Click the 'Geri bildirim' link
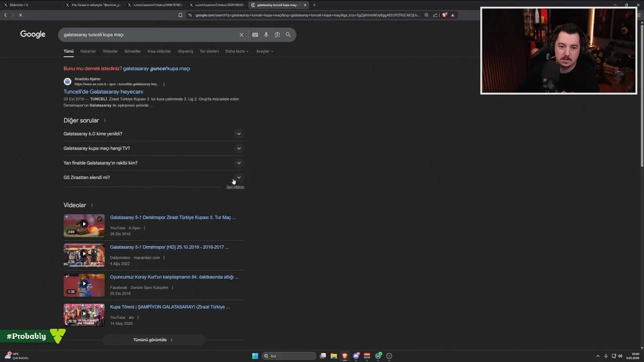 click(x=235, y=187)
